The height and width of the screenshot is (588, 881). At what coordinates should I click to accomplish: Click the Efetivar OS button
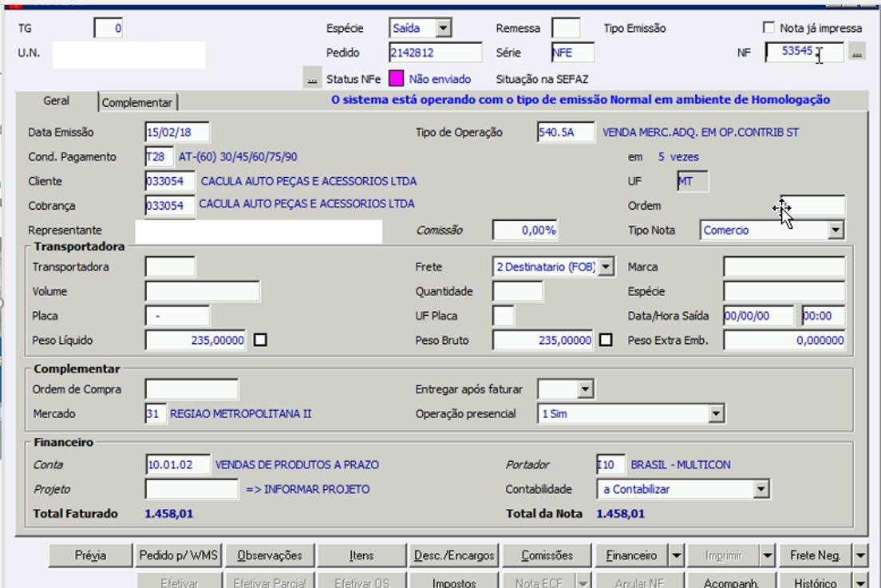[x=361, y=582]
